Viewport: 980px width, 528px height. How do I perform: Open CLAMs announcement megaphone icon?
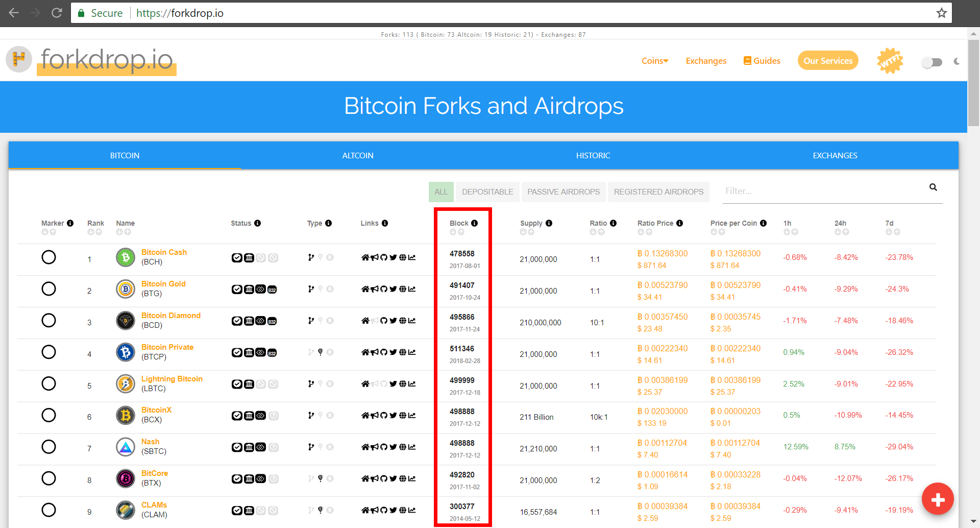point(375,510)
